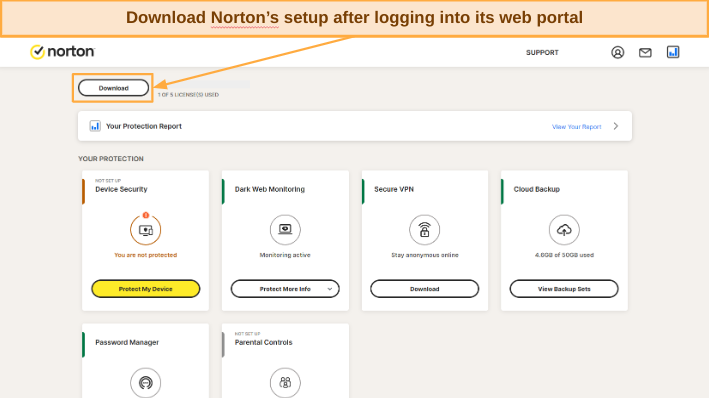Click the Cloud Backup storage used text
The image size is (709, 398).
pos(564,255)
